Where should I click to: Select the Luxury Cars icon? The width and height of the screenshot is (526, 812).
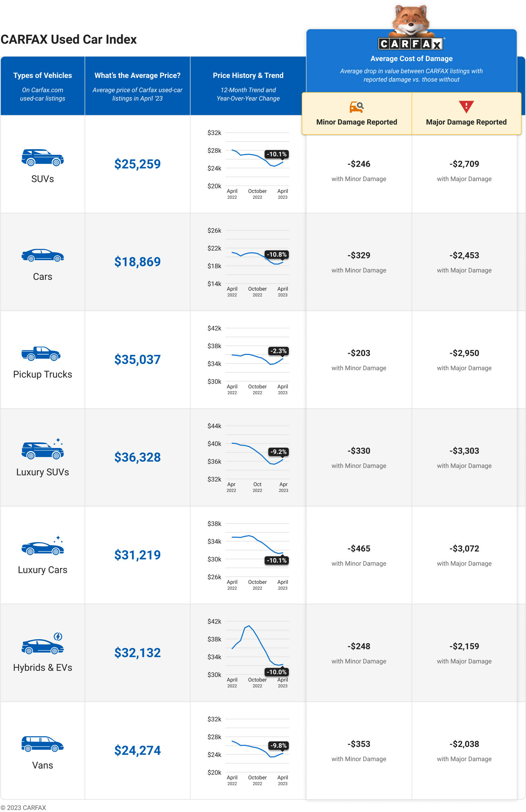43,547
